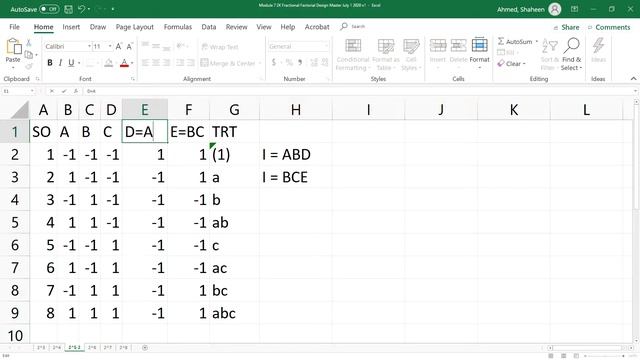Click the accounting dollar format icon
The image size is (640, 360).
(274, 62)
